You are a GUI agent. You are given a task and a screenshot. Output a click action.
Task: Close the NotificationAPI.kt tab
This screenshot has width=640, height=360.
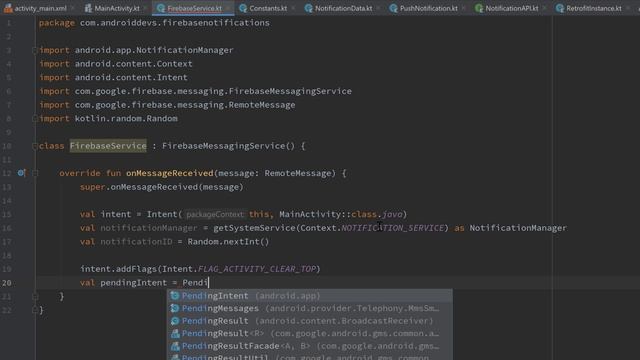coord(544,8)
